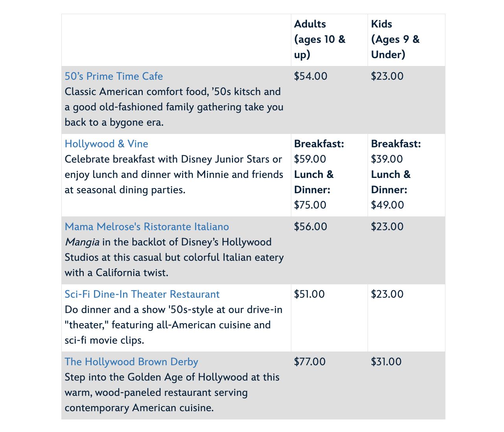The width and height of the screenshot is (504, 432).
Task: Click the $39.00 kids breakfast price
Action: [x=387, y=159]
